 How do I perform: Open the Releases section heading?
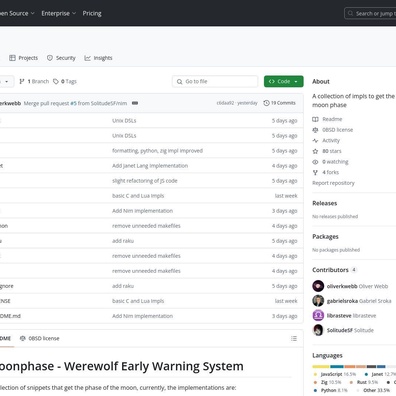coord(325,203)
